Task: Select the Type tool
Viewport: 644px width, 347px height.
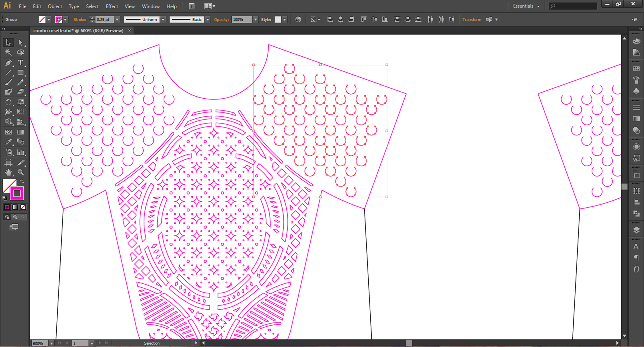Action: point(20,63)
